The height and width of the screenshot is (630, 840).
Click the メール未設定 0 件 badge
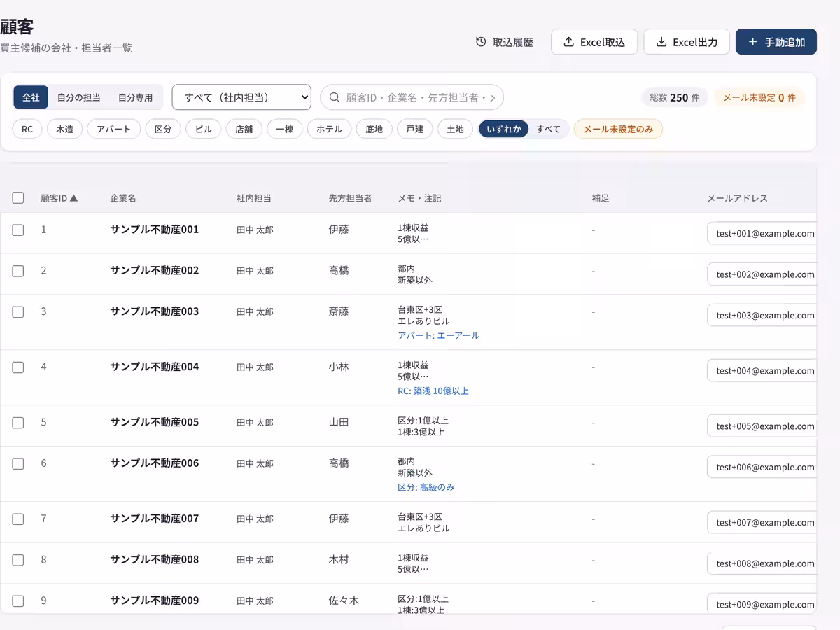tap(759, 97)
